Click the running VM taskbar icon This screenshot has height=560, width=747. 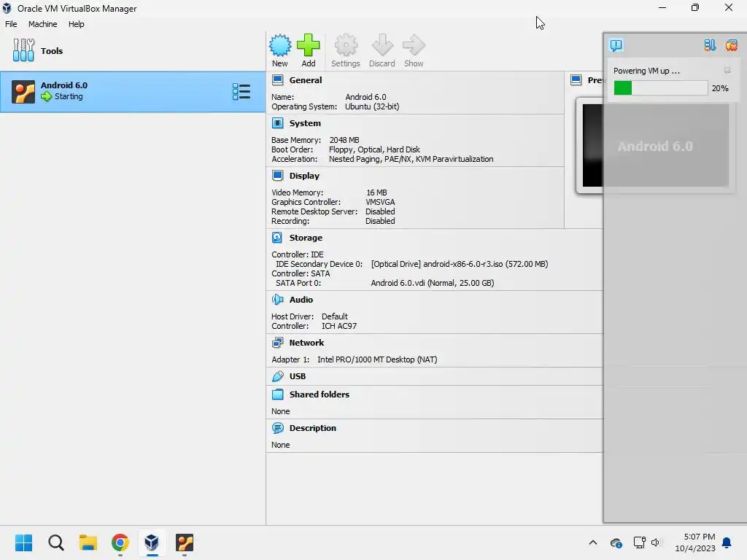[x=185, y=542]
